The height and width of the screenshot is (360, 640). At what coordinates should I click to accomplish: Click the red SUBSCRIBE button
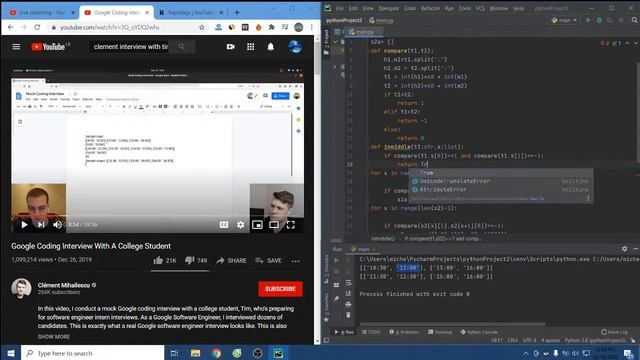(280, 289)
